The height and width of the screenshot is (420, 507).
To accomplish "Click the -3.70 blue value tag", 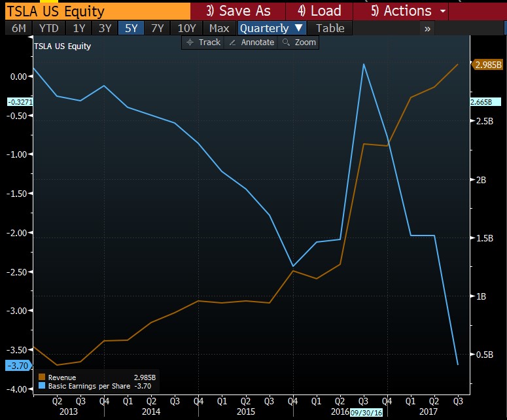I will click(18, 365).
